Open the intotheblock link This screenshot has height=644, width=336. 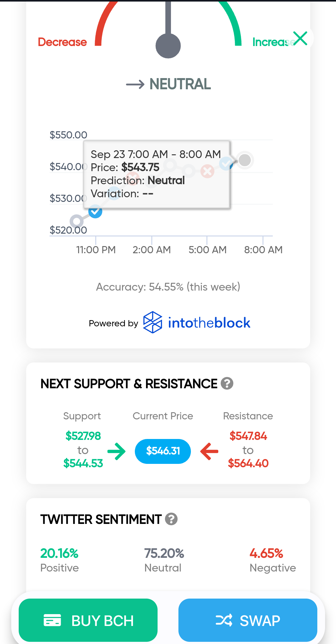pos(209,323)
